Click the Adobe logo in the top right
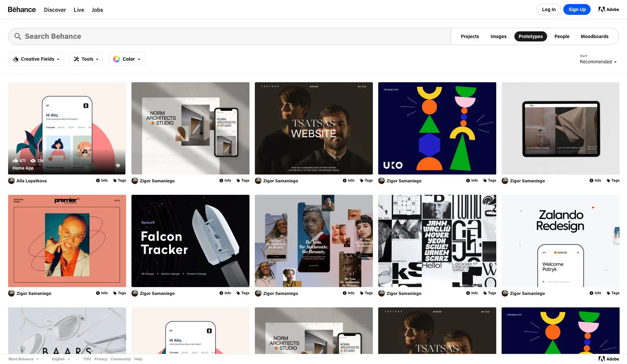This screenshot has height=364, width=627. click(608, 9)
